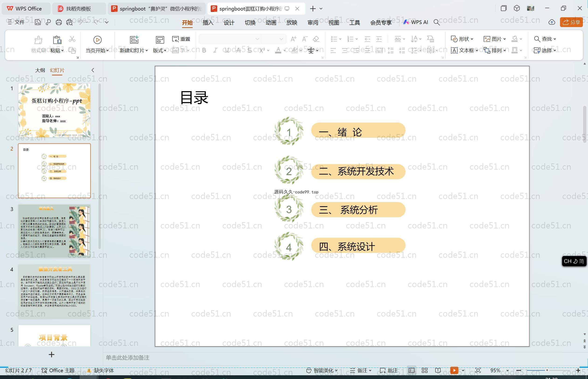The width and height of the screenshot is (588, 379).
Task: Switch to the Outline (大纲) tab
Action: point(40,70)
